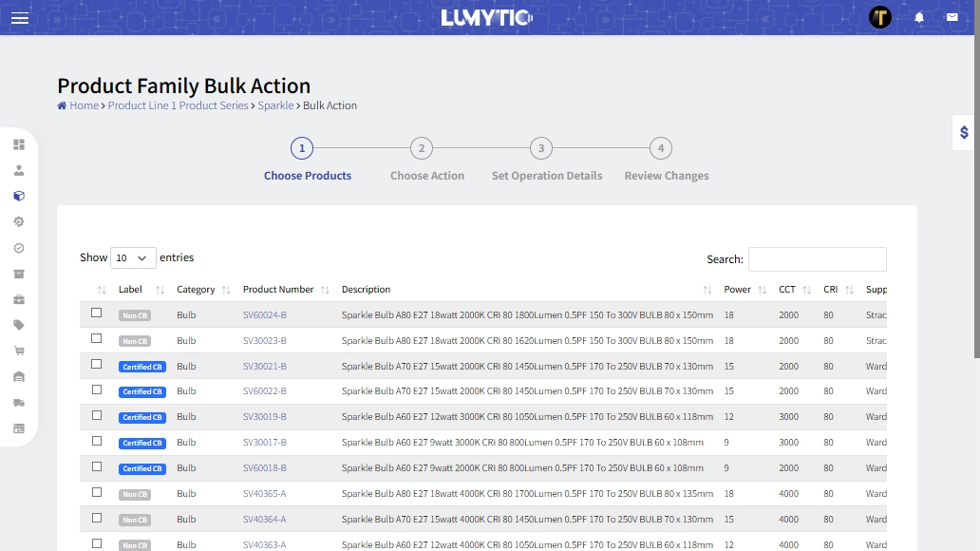Open the products cube icon in sidebar
Screen dimensions: 980x551
[19, 196]
